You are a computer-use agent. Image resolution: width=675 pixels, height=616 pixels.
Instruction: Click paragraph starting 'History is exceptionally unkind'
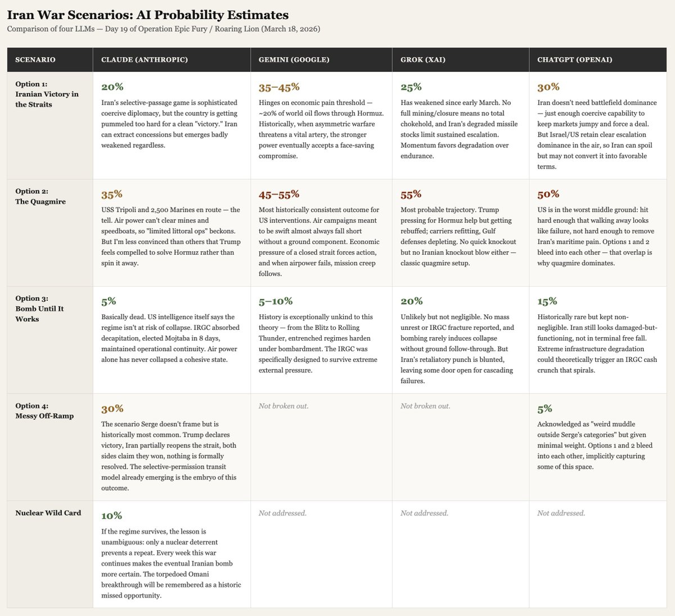[321, 343]
